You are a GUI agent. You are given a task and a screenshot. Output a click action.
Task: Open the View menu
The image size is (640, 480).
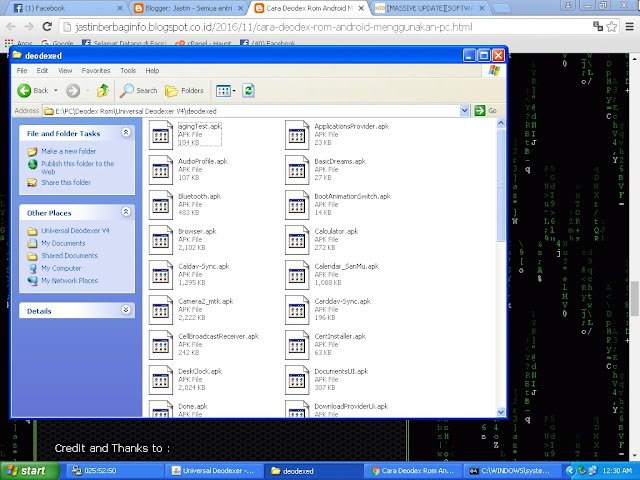point(65,71)
